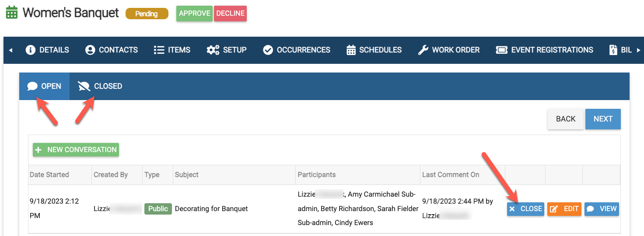The image size is (644, 236).
Task: Approve the Women's Banquet event
Action: point(194,14)
